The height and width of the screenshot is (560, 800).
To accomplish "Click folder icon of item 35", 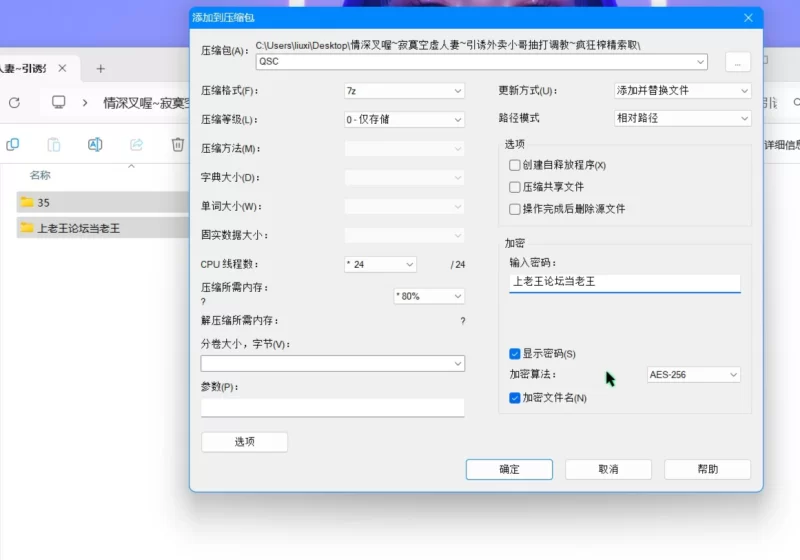I will click(x=27, y=202).
